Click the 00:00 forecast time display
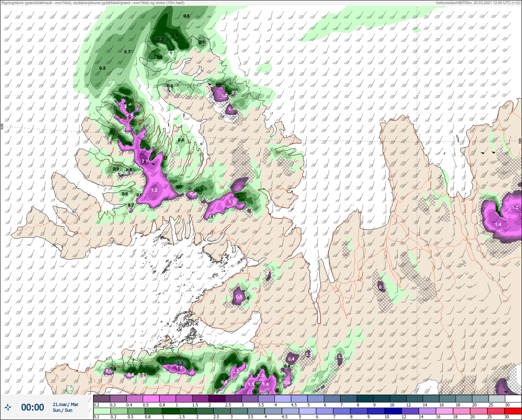The image size is (522, 420). pyautogui.click(x=32, y=407)
